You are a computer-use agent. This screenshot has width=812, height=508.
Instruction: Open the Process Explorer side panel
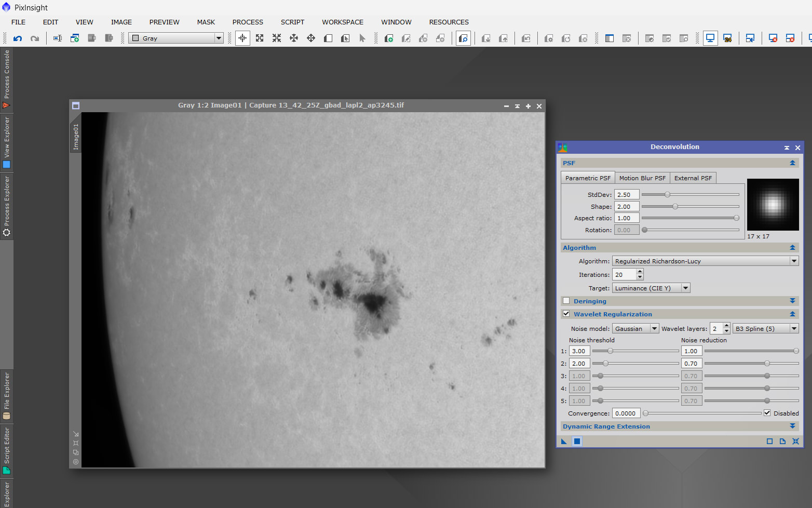pyautogui.click(x=7, y=206)
